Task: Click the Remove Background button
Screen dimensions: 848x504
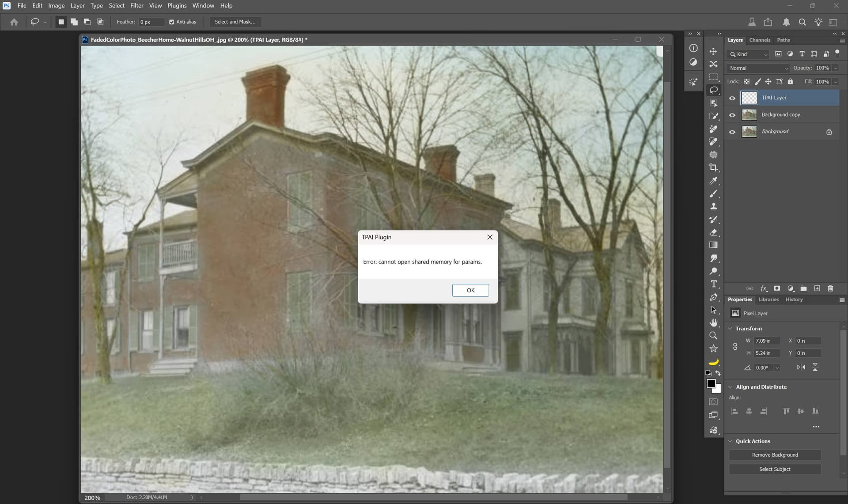Action: (x=775, y=455)
